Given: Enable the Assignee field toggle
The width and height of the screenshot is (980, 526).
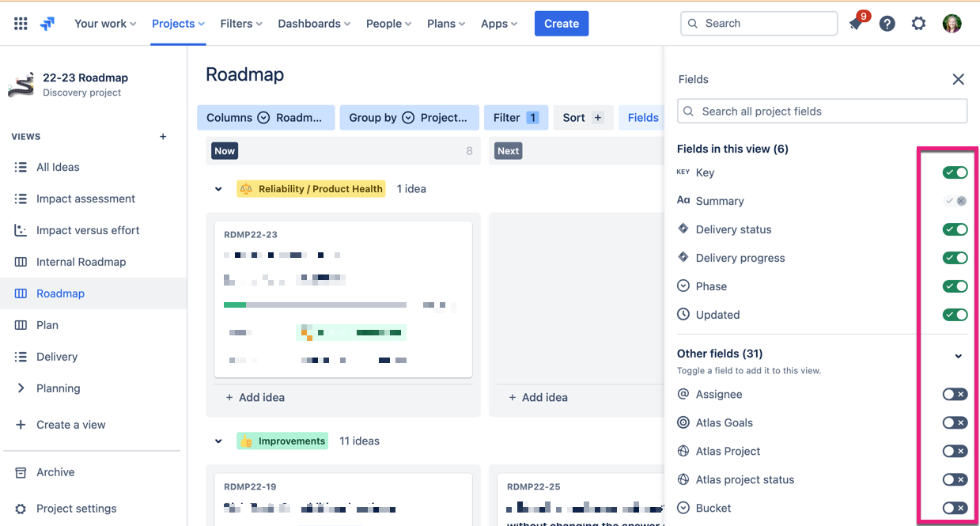Looking at the screenshot, I should click(955, 393).
